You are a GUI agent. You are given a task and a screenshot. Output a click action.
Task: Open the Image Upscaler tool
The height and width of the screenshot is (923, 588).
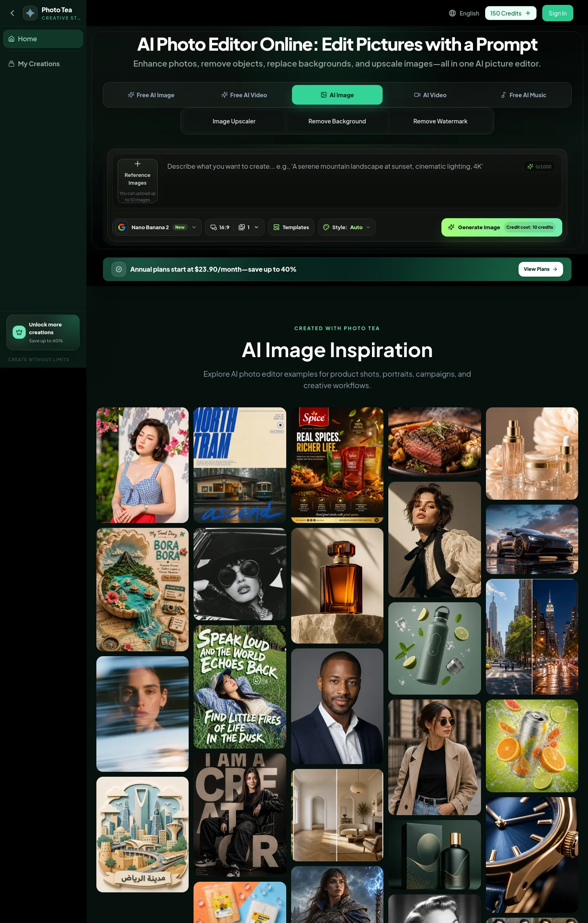234,121
